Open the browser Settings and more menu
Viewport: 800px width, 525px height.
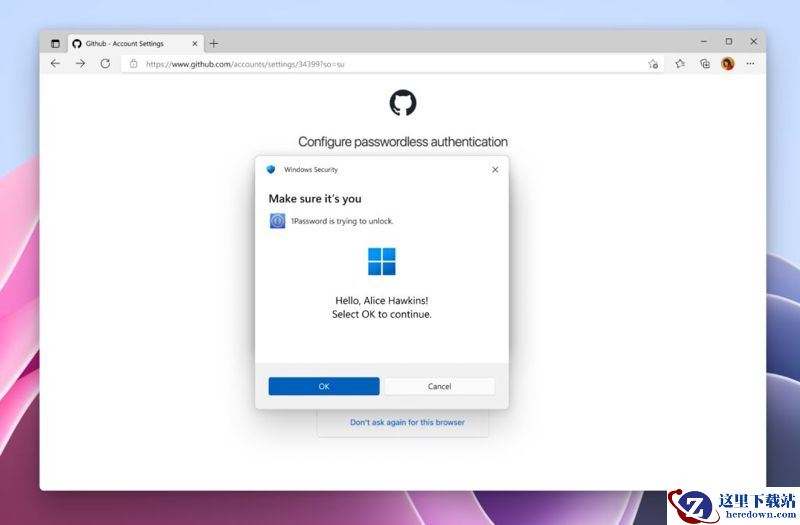tap(750, 64)
